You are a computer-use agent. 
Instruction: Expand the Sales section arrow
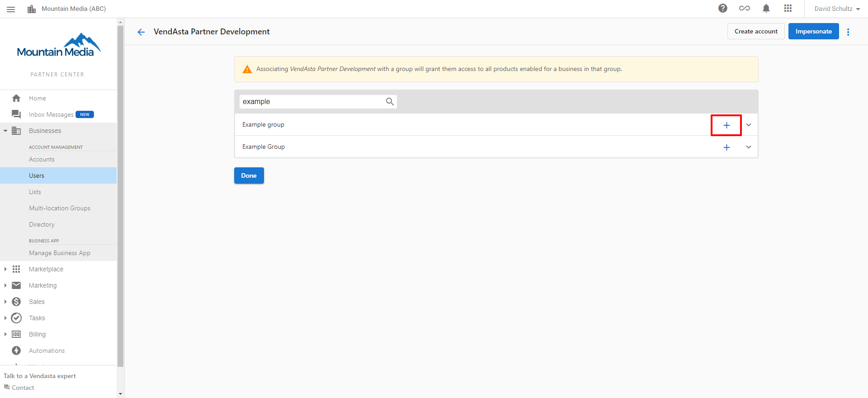tap(5, 302)
